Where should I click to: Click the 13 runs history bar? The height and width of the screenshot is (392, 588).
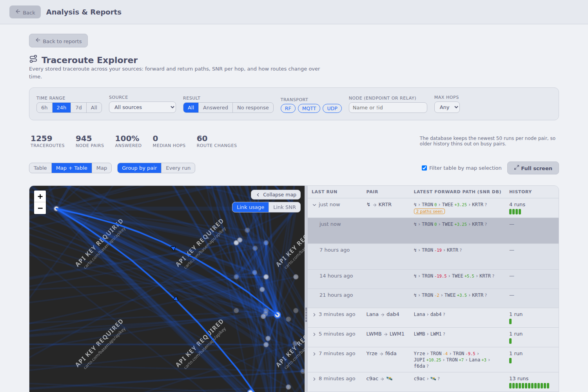(529, 386)
